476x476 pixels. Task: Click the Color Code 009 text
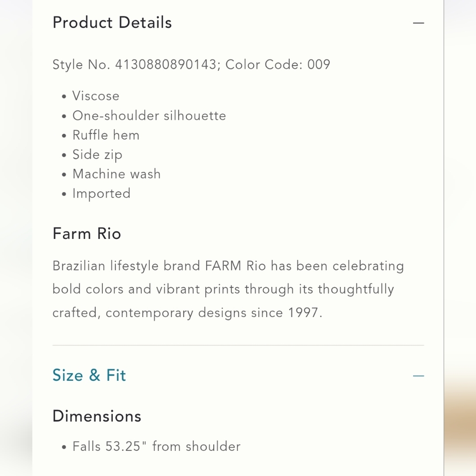click(279, 64)
